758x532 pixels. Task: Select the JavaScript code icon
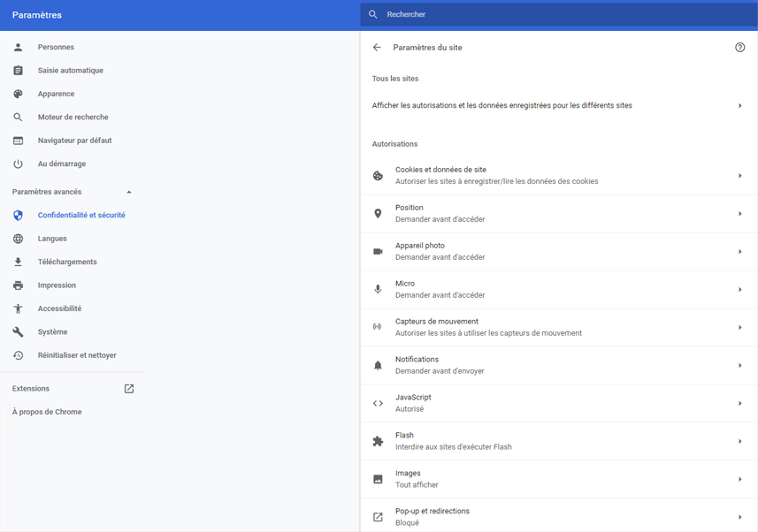tap(378, 403)
